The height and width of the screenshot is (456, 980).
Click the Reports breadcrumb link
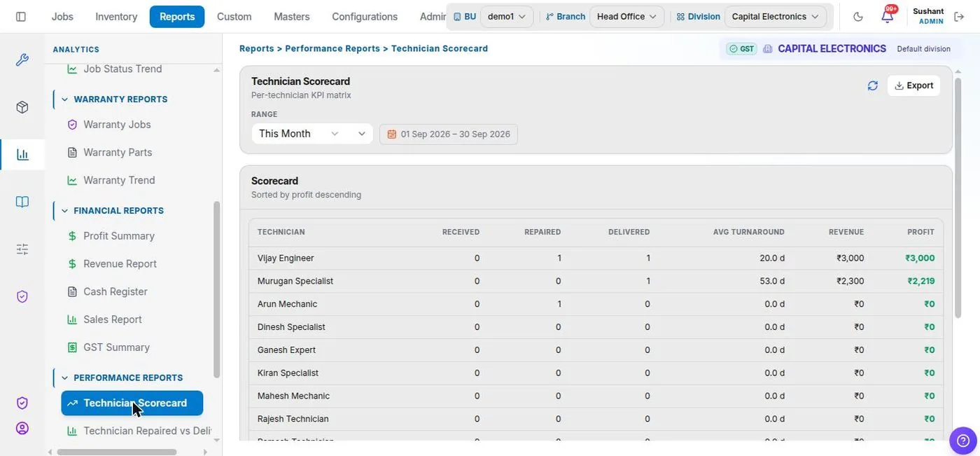click(257, 49)
